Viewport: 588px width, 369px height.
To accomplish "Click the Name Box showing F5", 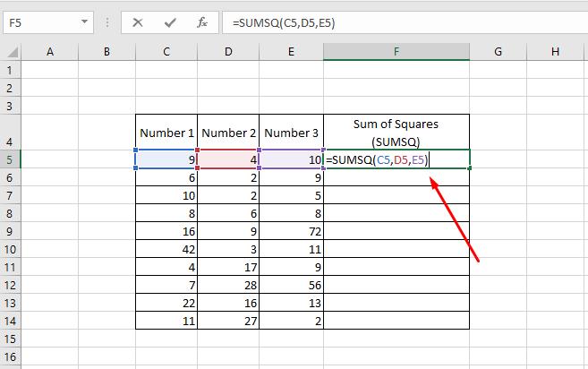I will point(40,21).
